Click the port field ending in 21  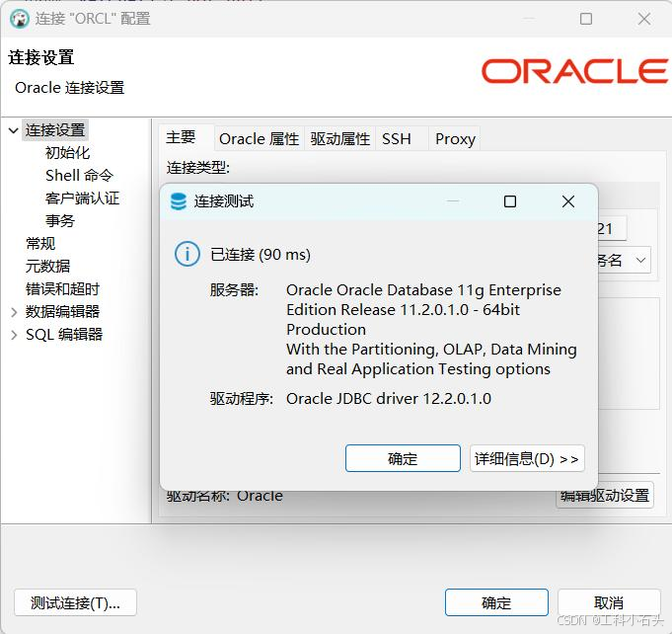point(612,229)
